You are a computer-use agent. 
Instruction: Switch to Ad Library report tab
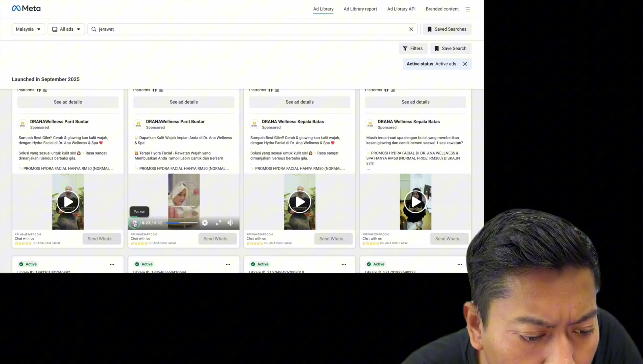coord(360,9)
